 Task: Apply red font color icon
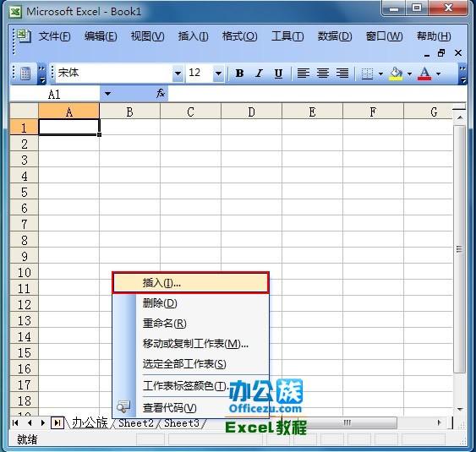pos(424,74)
